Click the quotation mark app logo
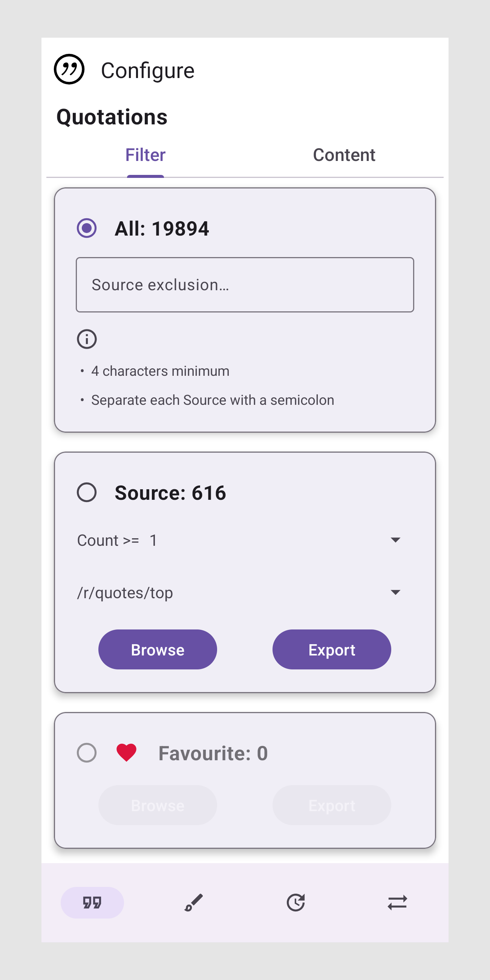 click(69, 69)
